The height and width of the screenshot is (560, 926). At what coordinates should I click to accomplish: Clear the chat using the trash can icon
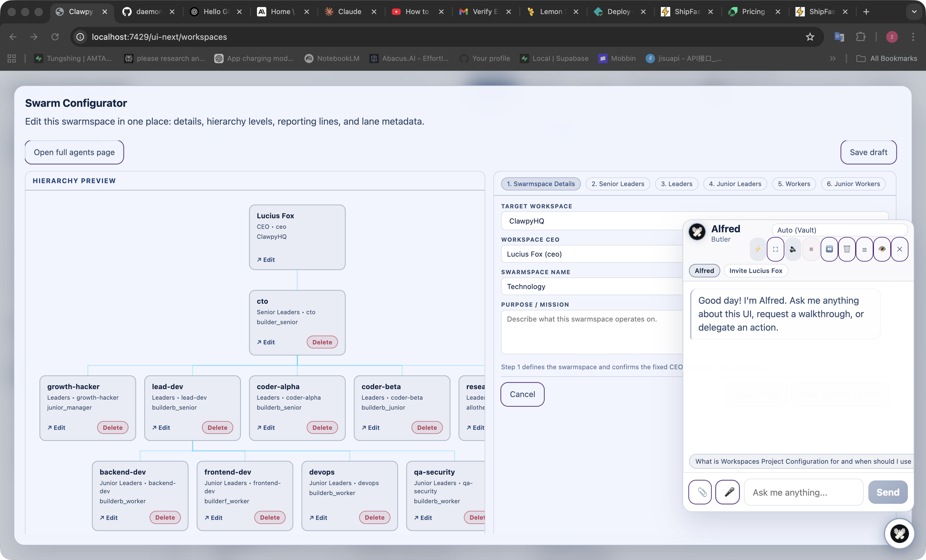pos(847,249)
